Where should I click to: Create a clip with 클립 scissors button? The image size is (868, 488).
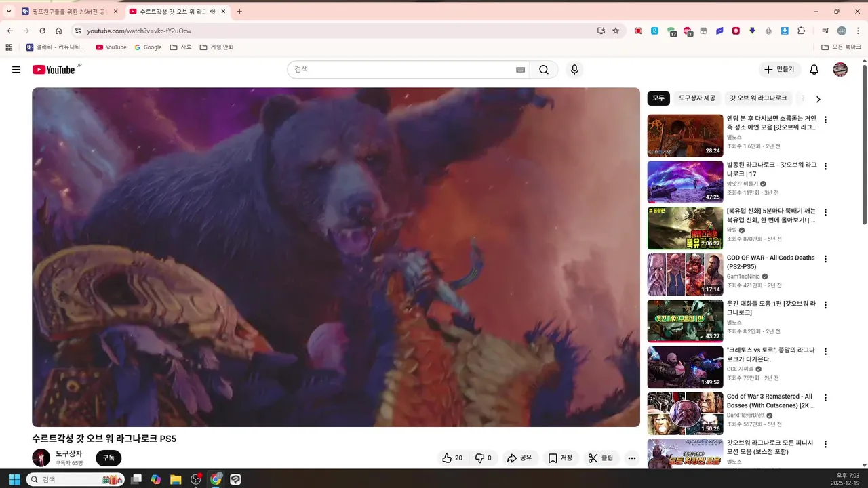(600, 458)
